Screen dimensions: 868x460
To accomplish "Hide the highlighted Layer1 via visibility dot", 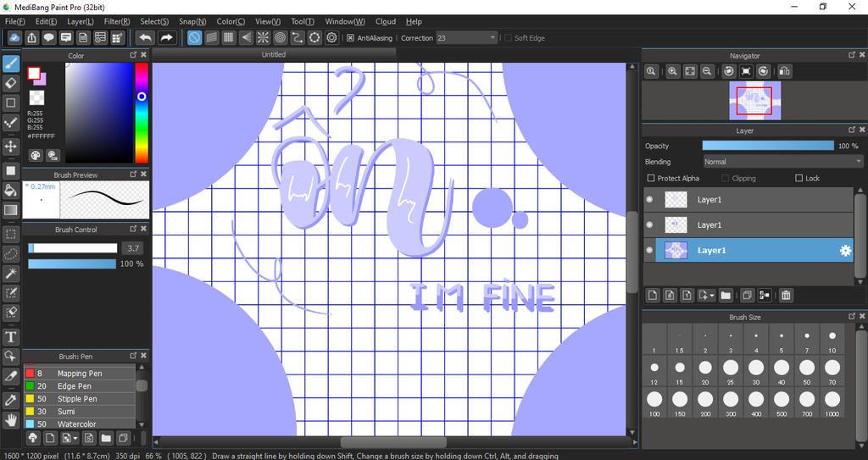I will (649, 250).
